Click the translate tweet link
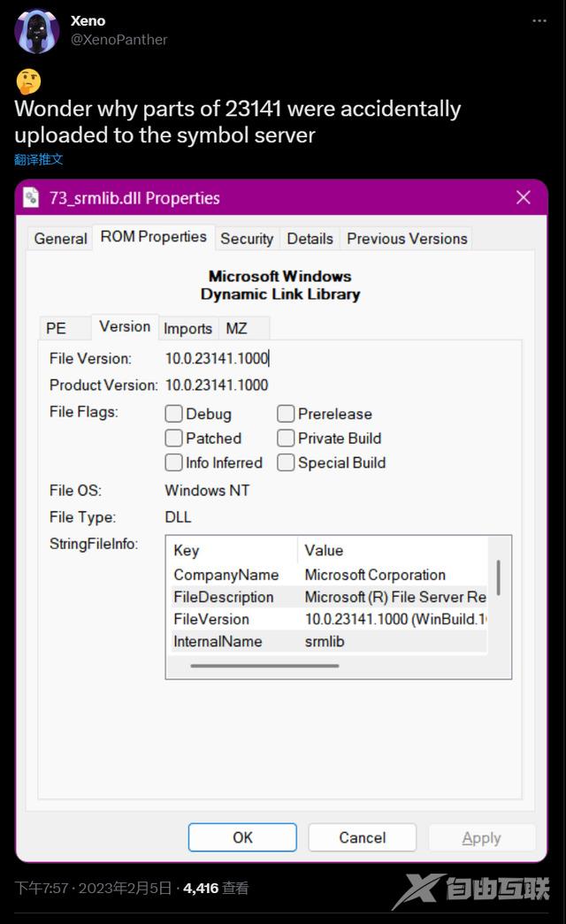This screenshot has width=566, height=924. 38,159
